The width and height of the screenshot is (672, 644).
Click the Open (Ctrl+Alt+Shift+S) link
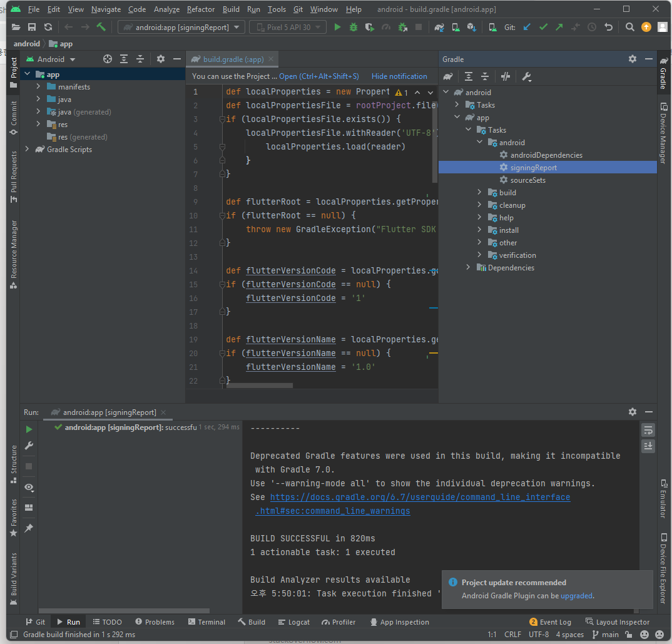tap(319, 76)
